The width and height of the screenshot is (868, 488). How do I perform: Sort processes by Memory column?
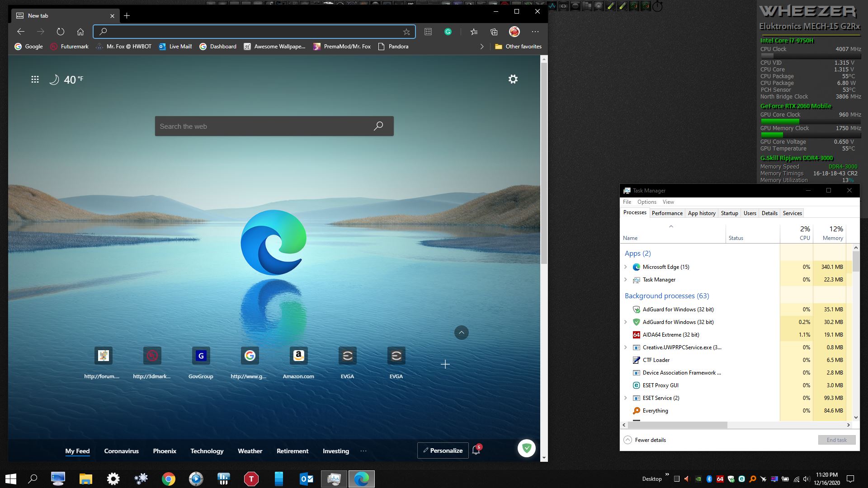[830, 233]
